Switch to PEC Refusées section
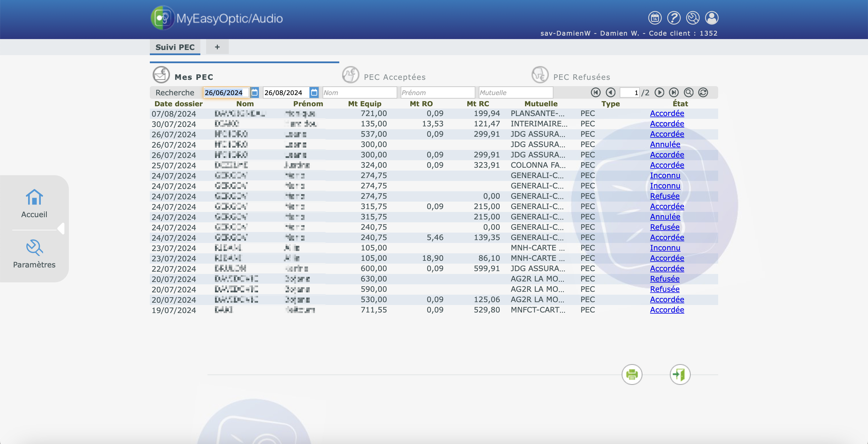Viewport: 868px width, 444px height. [582, 77]
